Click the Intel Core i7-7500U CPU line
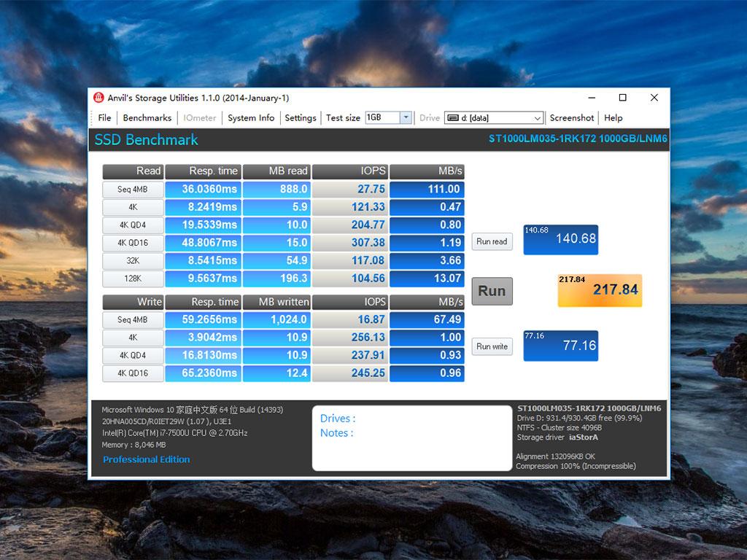 [x=175, y=433]
